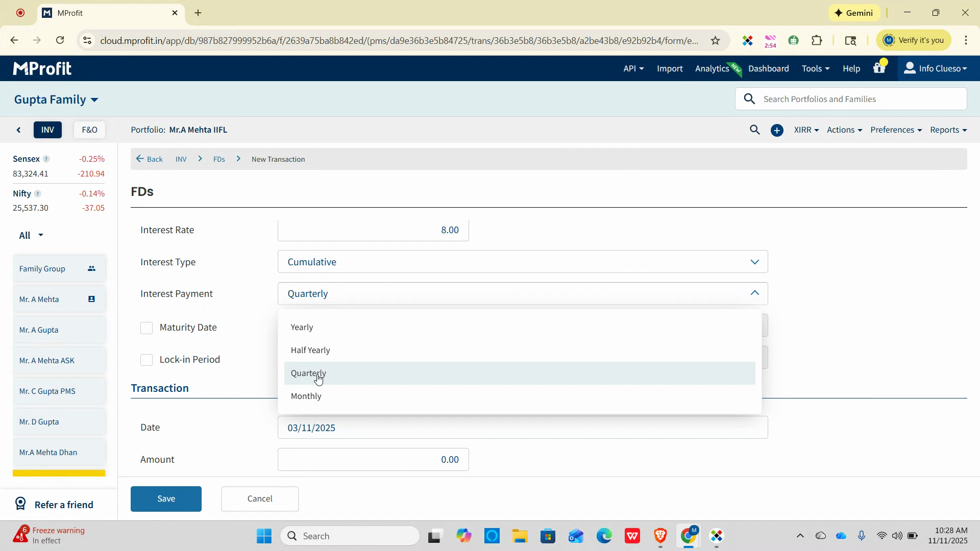
Task: Choose Monthly from the interest payment list
Action: [x=306, y=396]
